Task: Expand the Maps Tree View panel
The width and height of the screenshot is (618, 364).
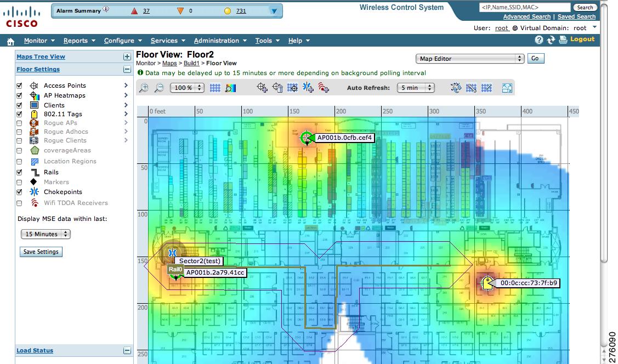Action: [127, 56]
